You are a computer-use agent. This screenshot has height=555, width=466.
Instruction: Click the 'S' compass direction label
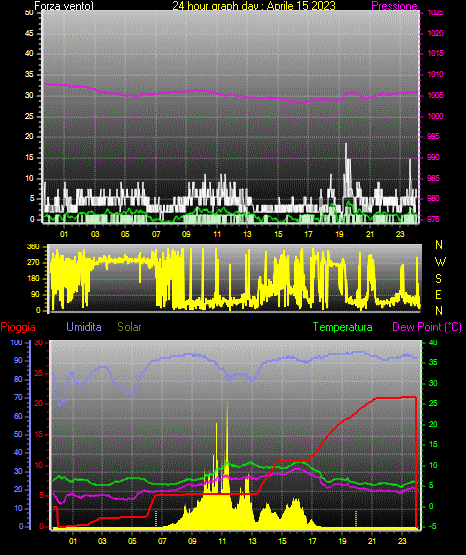(438, 279)
